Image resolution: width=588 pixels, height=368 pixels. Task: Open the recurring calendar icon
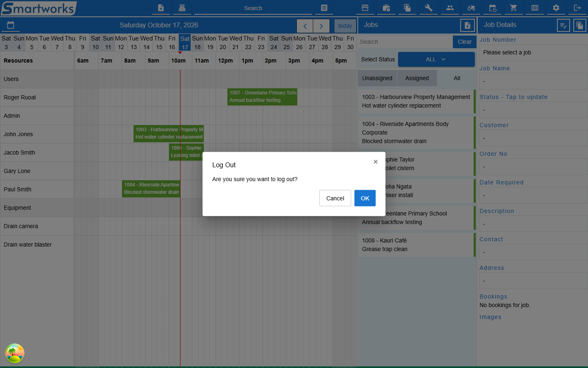click(x=492, y=8)
